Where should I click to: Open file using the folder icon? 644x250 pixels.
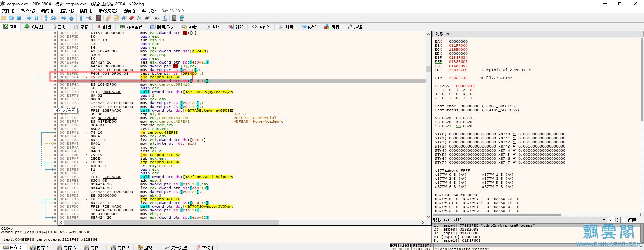coord(4,18)
